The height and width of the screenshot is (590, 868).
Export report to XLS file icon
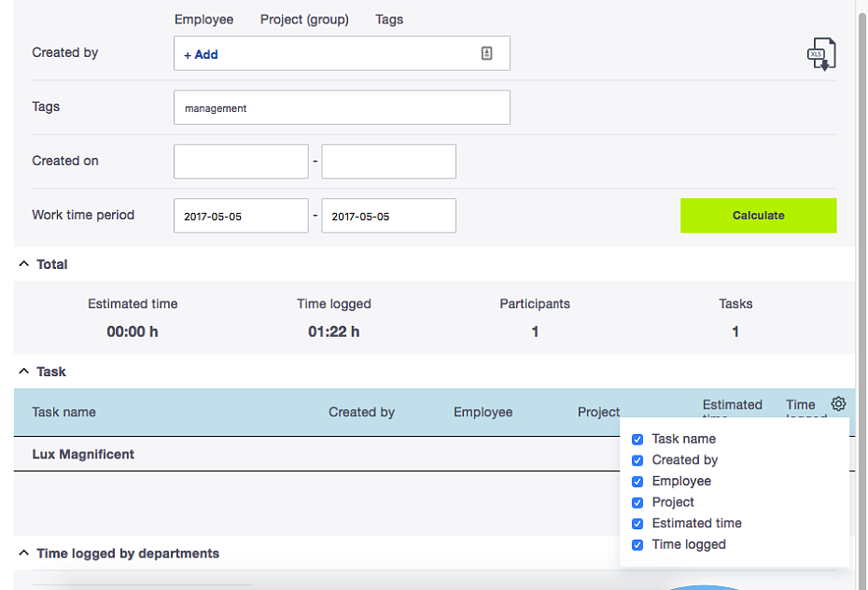click(821, 54)
